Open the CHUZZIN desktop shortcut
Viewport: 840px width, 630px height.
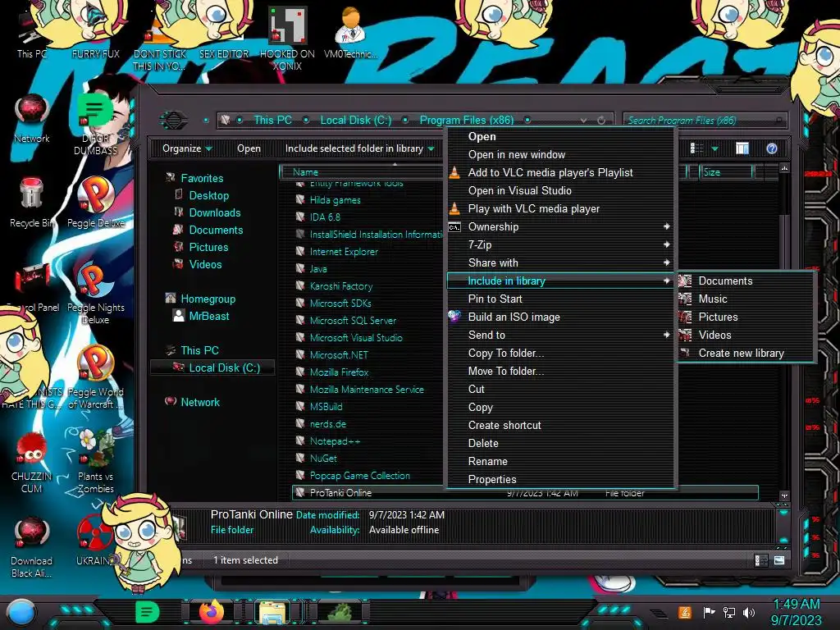pyautogui.click(x=32, y=462)
